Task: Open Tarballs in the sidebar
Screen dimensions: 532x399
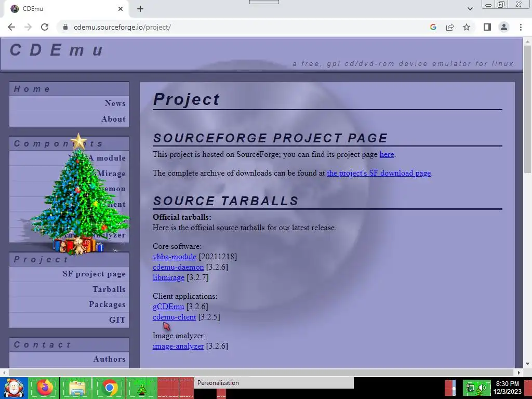Action: tap(109, 289)
